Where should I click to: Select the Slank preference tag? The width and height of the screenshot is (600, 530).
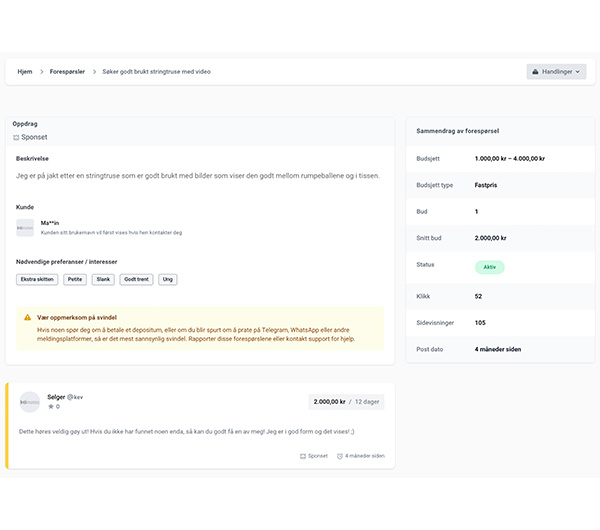pyautogui.click(x=103, y=279)
